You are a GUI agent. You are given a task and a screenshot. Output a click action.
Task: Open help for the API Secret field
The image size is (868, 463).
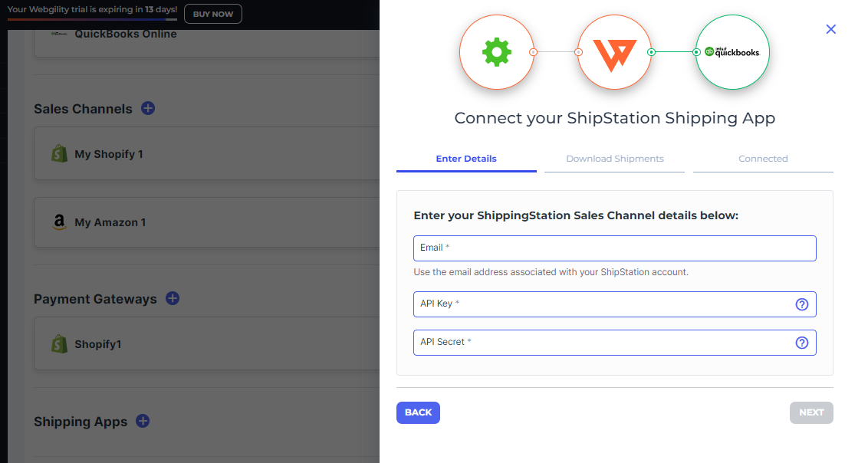pyautogui.click(x=801, y=343)
